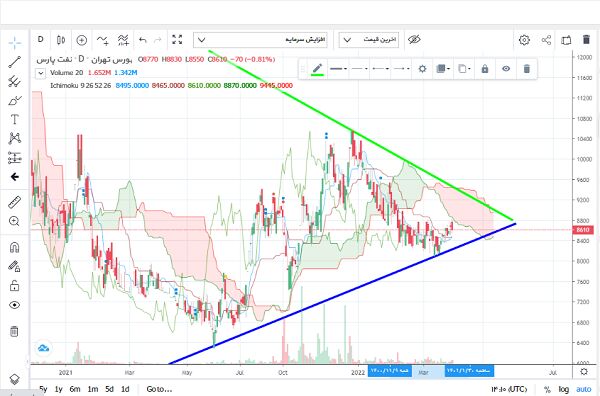
Task: Toggle auto scale mode
Action: pos(584,389)
